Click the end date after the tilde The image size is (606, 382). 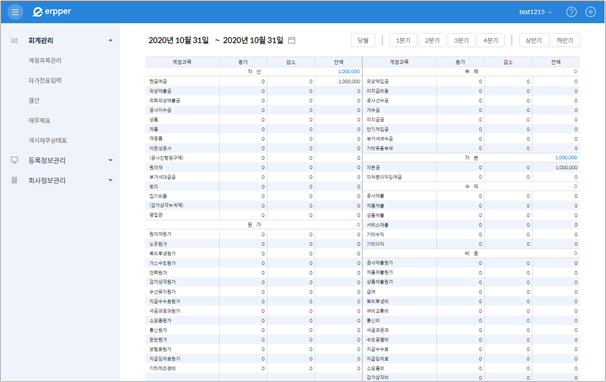pos(253,40)
